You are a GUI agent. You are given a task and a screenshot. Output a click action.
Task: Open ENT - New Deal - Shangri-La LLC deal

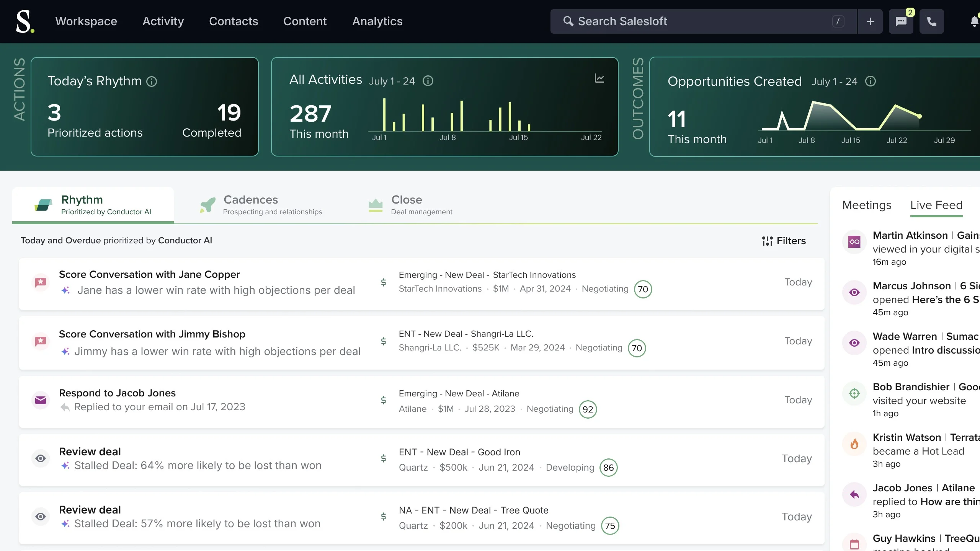[x=466, y=334]
